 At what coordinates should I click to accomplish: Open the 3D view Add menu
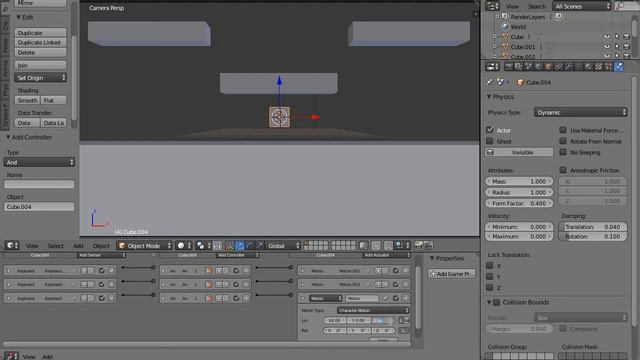click(78, 246)
